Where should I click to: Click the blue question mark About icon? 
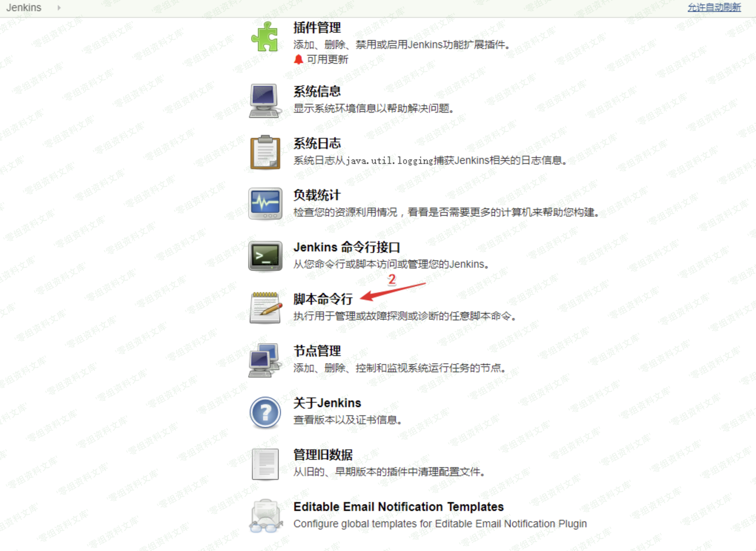265,412
